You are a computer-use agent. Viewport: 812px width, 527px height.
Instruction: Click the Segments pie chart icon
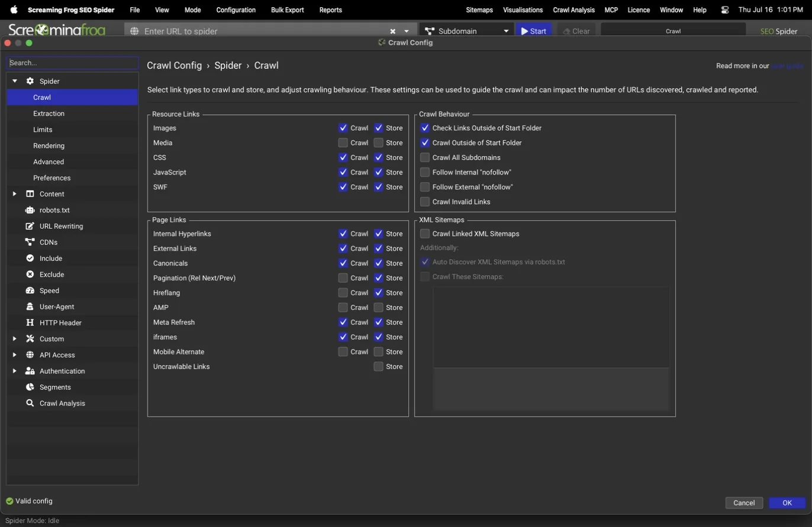click(x=30, y=387)
